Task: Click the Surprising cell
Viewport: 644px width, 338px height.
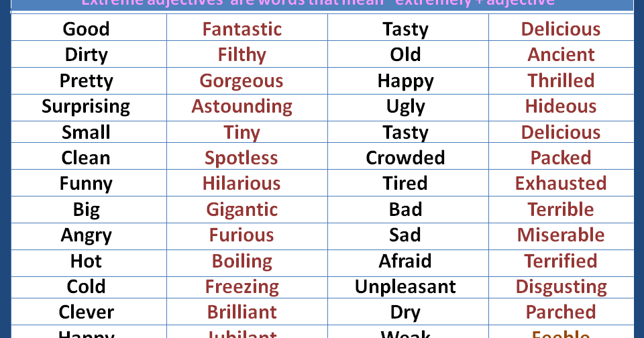Action: tap(89, 107)
